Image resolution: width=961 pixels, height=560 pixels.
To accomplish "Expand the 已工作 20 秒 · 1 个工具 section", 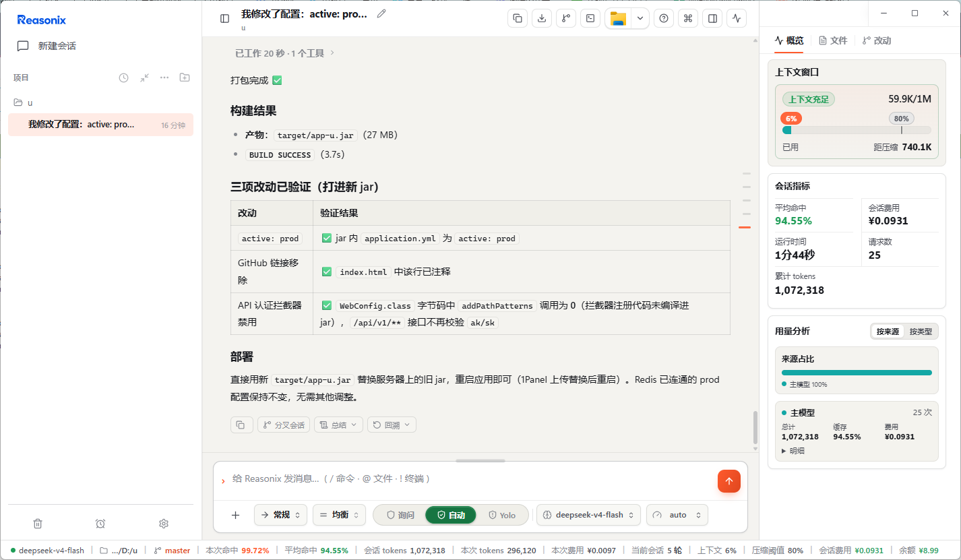I will coord(284,53).
